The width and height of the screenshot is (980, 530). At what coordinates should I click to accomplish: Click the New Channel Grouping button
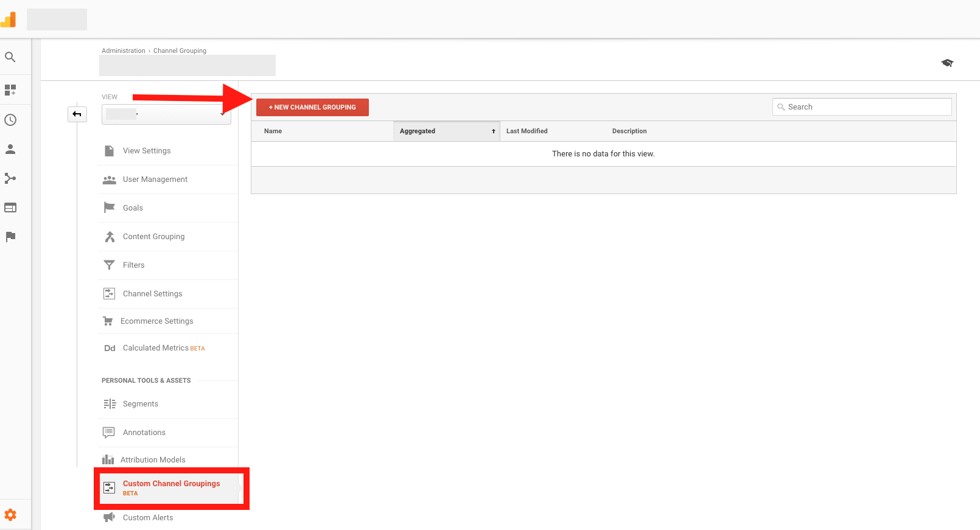(312, 107)
